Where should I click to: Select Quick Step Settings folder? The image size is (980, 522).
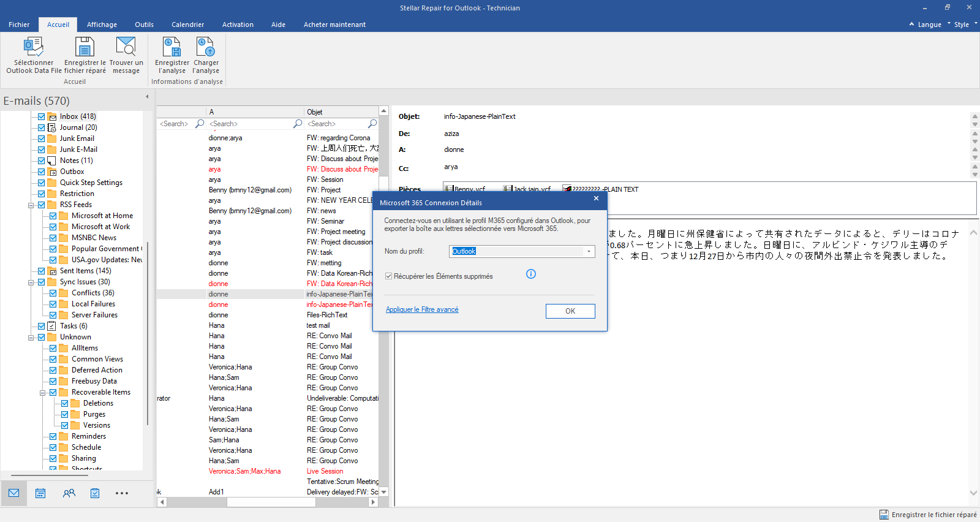pyautogui.click(x=91, y=183)
